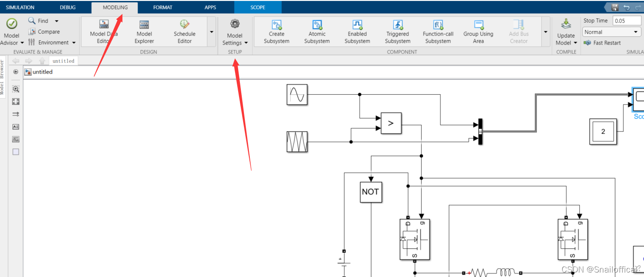
Task: Open the APPS tab
Action: tap(210, 7)
